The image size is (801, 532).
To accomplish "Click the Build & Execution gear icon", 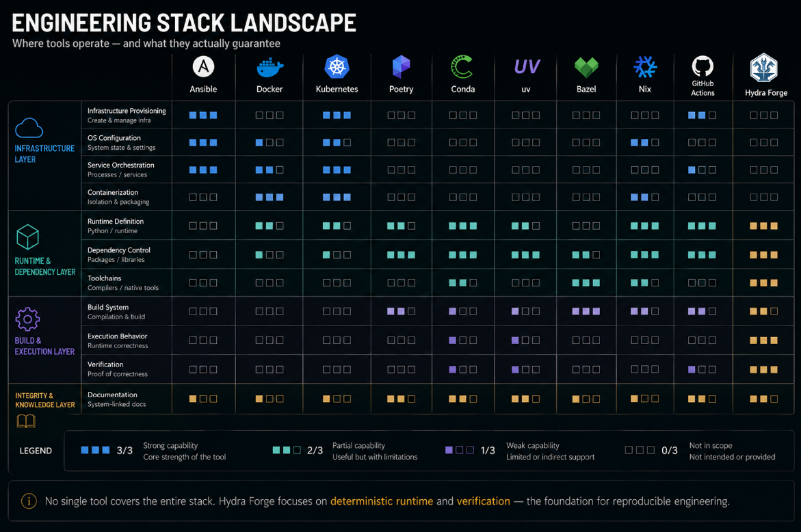I will pos(27,319).
